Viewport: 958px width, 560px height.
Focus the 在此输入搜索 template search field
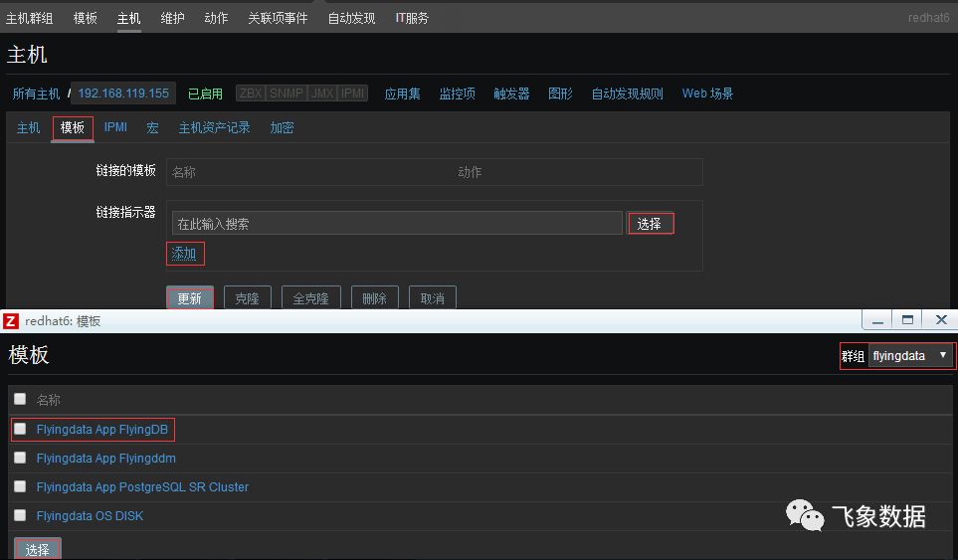(x=397, y=224)
